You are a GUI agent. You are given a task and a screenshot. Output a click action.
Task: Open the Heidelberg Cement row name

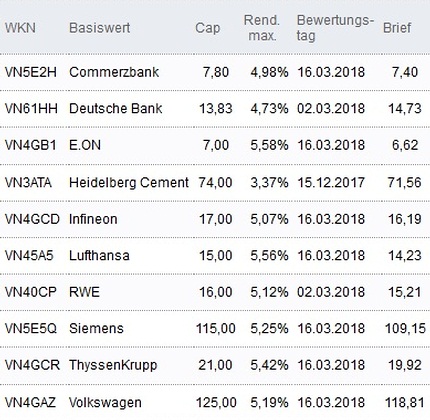129,182
